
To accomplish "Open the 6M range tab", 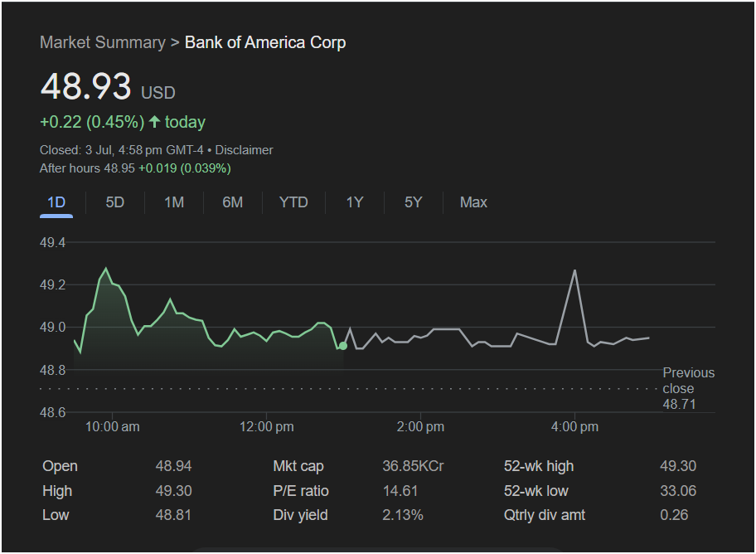I will (x=232, y=202).
